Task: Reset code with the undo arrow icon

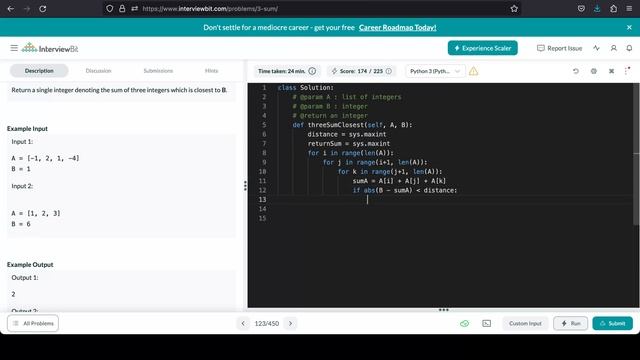Action: pos(576,71)
